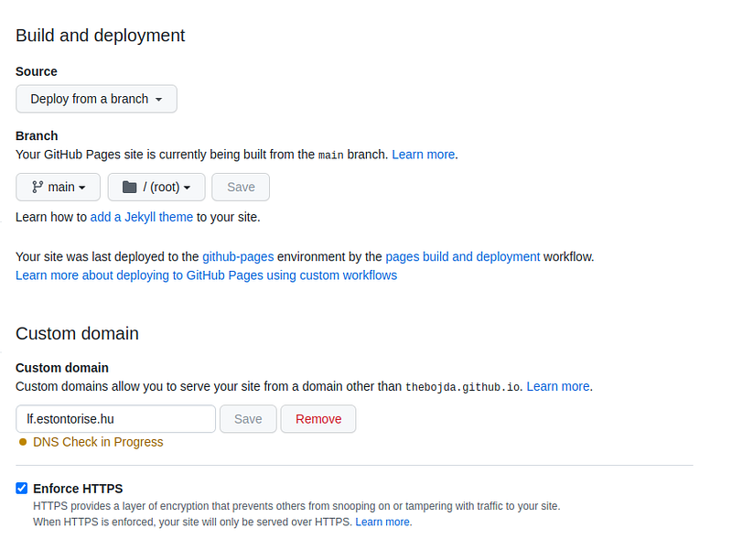The height and width of the screenshot is (560, 732).
Task: Open the / (root) folder dropdown
Action: pos(156,187)
